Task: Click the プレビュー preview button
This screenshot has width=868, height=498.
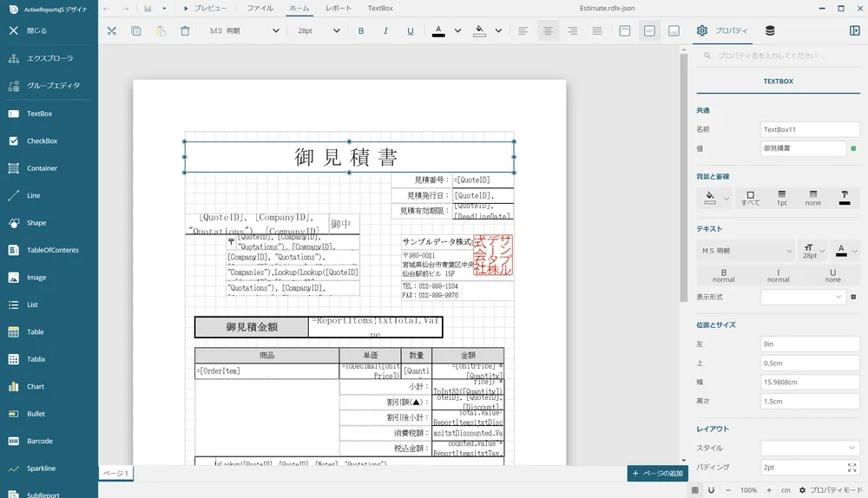Action: [x=205, y=8]
